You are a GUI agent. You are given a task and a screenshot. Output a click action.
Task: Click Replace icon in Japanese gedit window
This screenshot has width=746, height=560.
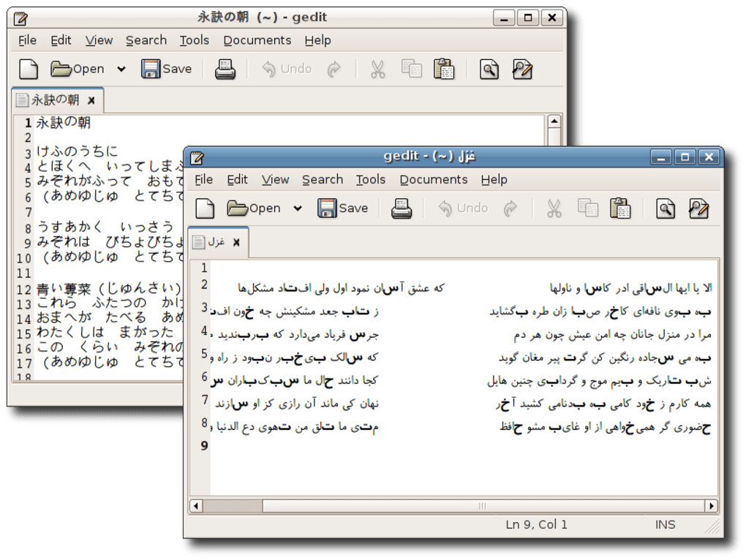(x=522, y=69)
